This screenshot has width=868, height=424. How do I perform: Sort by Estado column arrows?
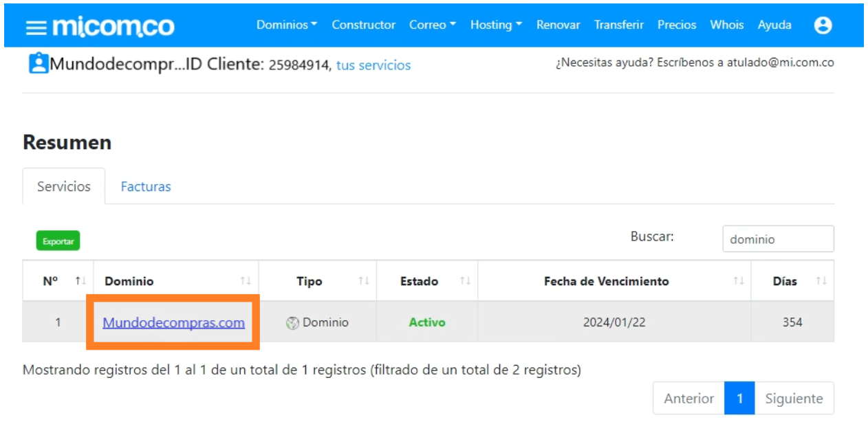tap(465, 281)
